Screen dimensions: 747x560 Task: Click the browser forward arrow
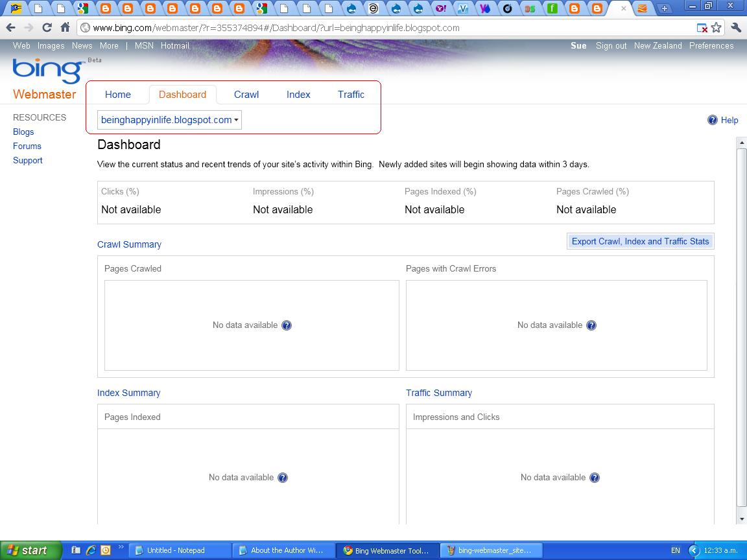29,28
